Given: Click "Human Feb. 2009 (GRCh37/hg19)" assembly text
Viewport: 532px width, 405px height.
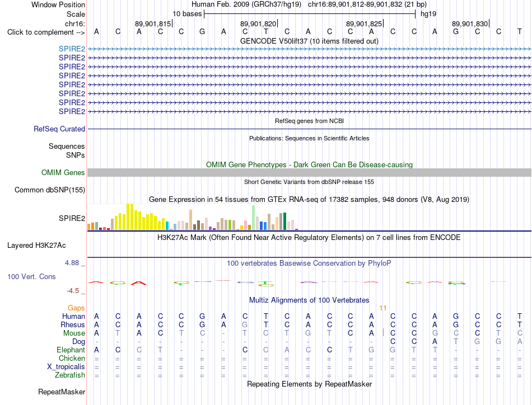Looking at the screenshot, I should tap(246, 4).
